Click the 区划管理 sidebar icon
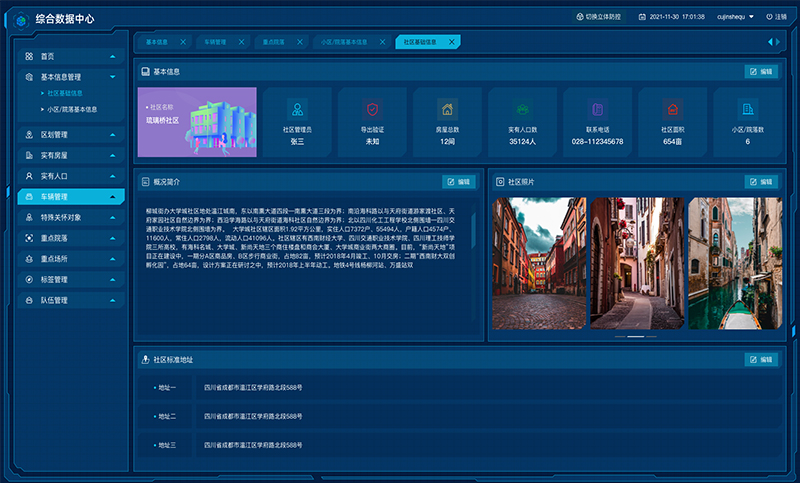 pos(29,135)
